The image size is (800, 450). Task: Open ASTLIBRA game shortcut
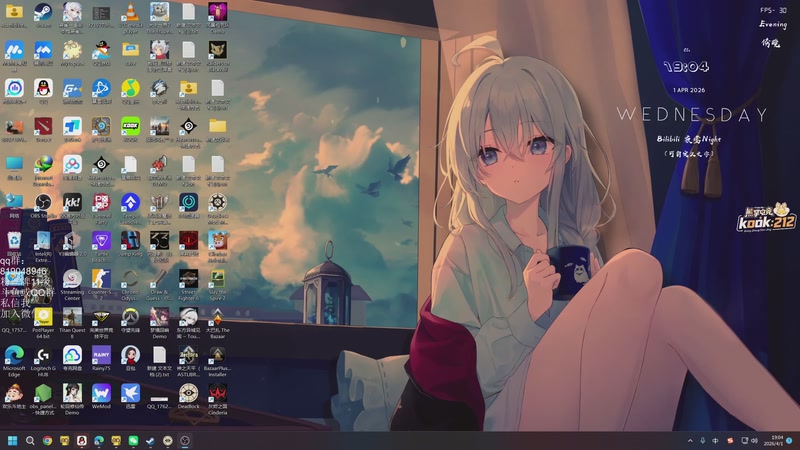188,361
